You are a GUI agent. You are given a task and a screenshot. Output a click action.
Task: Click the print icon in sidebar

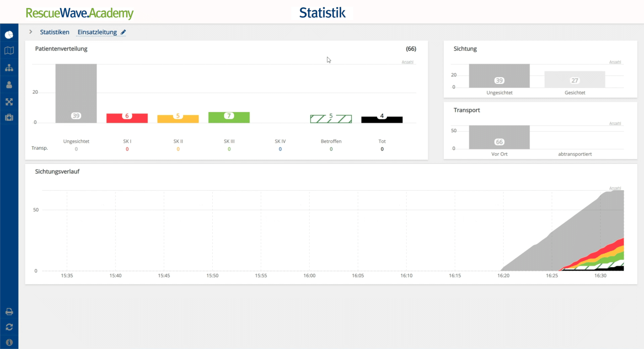(x=9, y=312)
